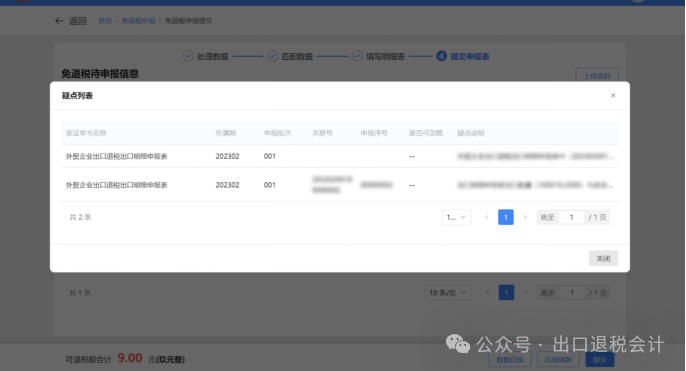Open the page-size dropdown in the dialog
Viewport: 686px width, 371px height.
(x=456, y=217)
